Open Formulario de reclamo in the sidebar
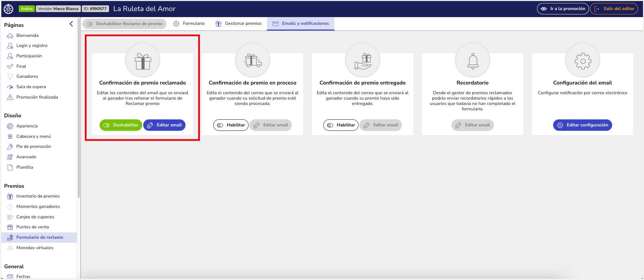The image size is (644, 280). coord(39,237)
